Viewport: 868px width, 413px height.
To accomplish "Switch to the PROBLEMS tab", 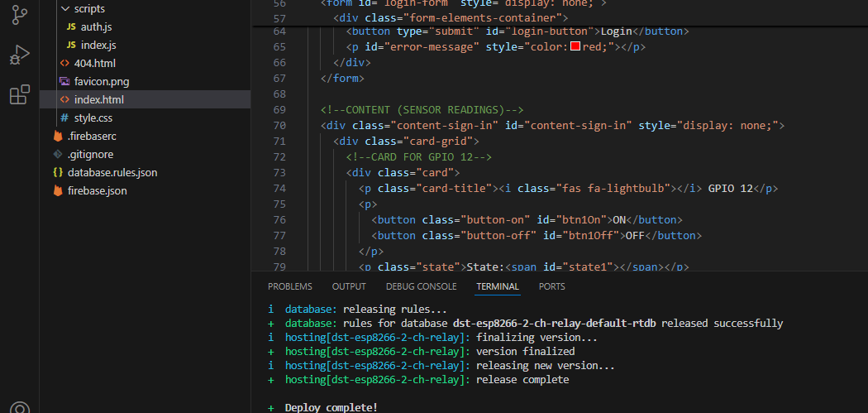I will (290, 286).
